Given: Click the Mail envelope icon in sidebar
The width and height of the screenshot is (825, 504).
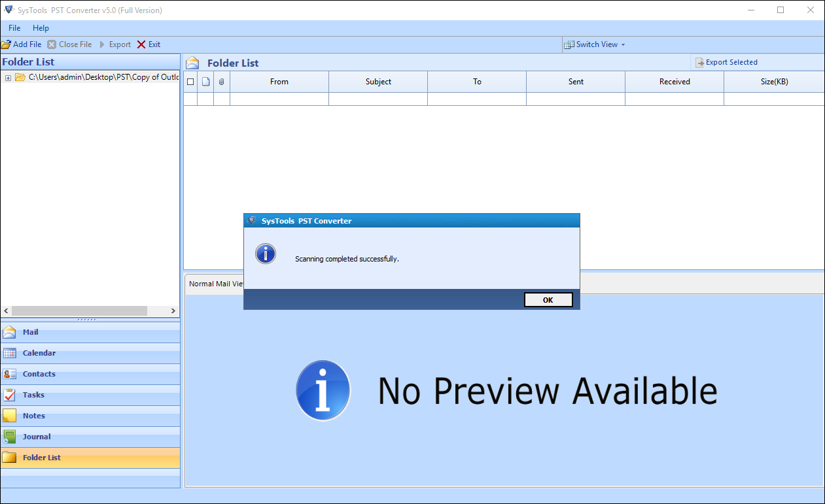Looking at the screenshot, I should [x=10, y=332].
